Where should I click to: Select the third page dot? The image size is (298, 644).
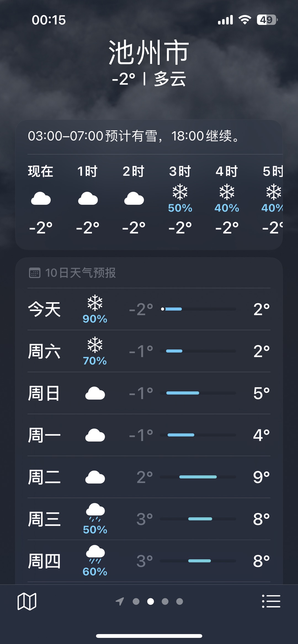[x=165, y=601]
